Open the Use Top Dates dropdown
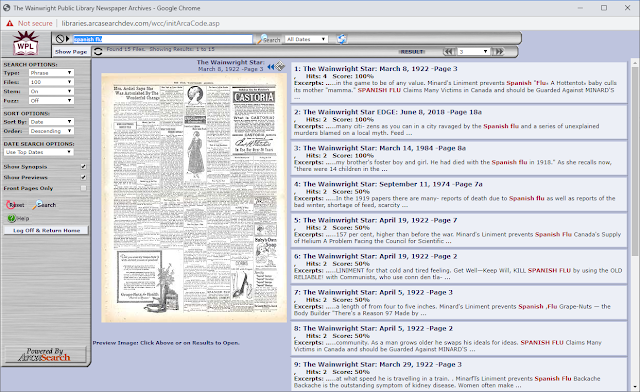Image resolution: width=640 pixels, height=392 pixels. (39, 152)
